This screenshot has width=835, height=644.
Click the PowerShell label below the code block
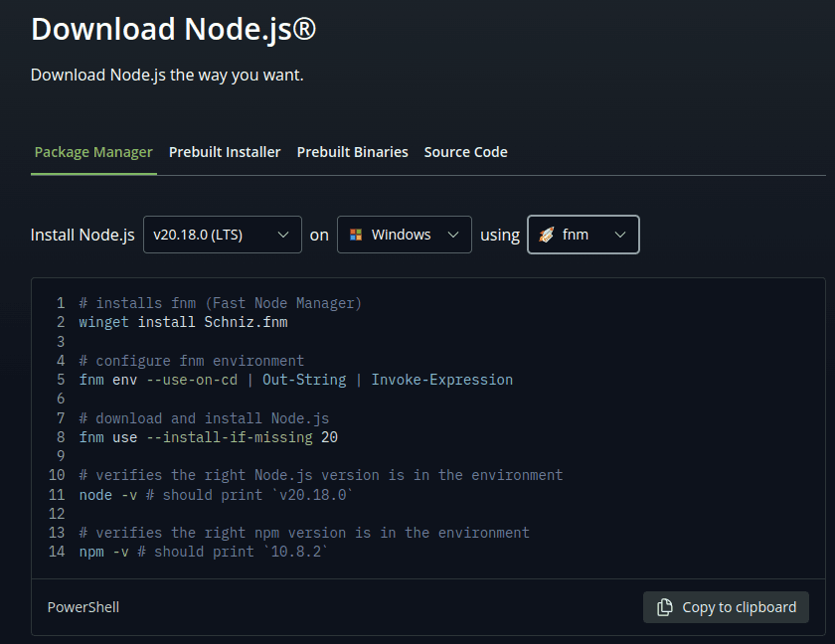tap(83, 606)
